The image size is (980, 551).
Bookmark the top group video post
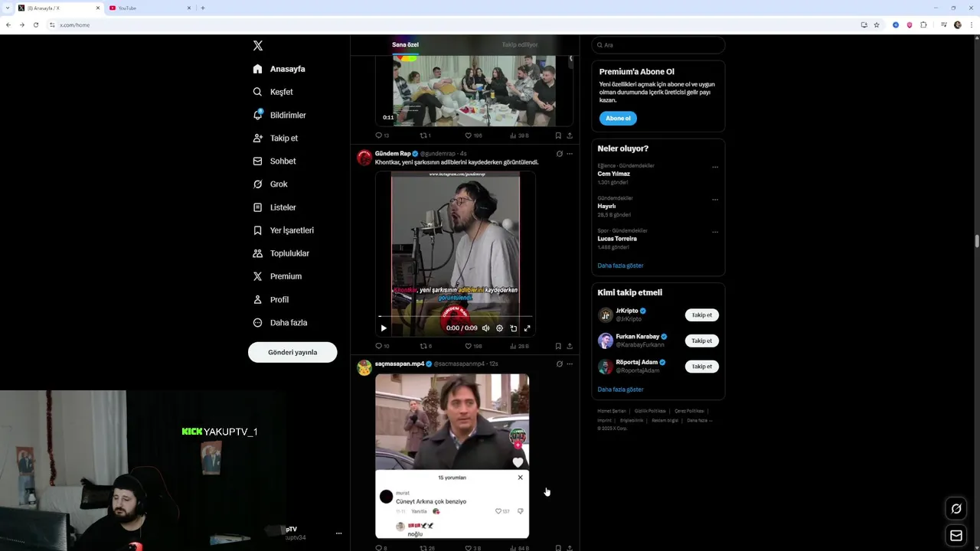[558, 135]
